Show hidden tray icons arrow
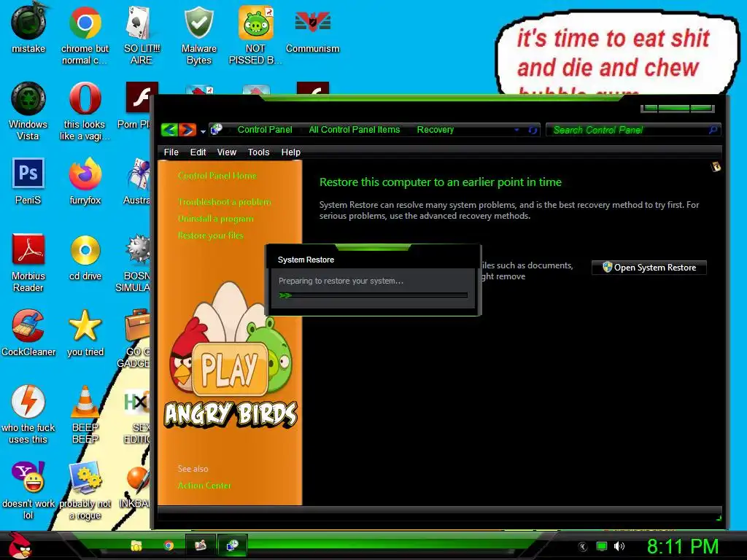The height and width of the screenshot is (560, 747). coord(583,547)
